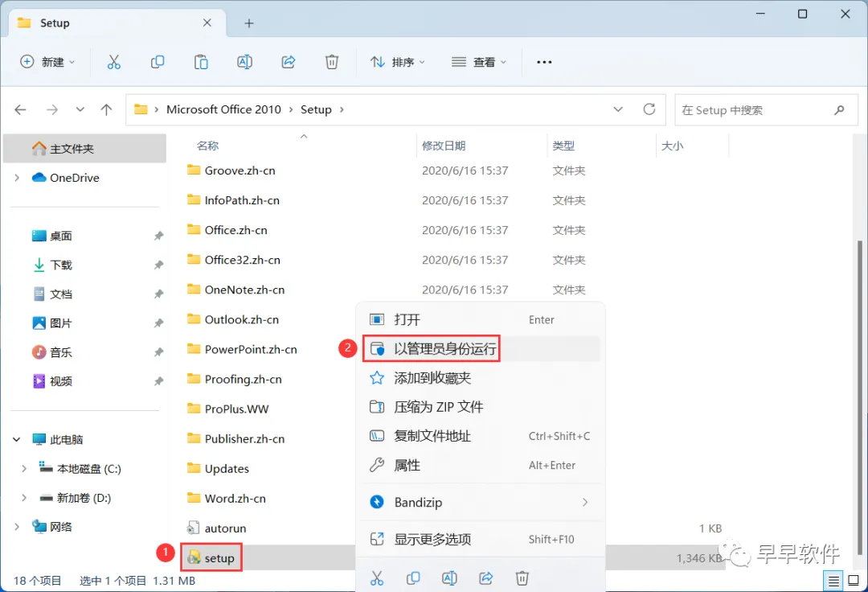Click the Rename icon in top toolbar

(x=244, y=62)
